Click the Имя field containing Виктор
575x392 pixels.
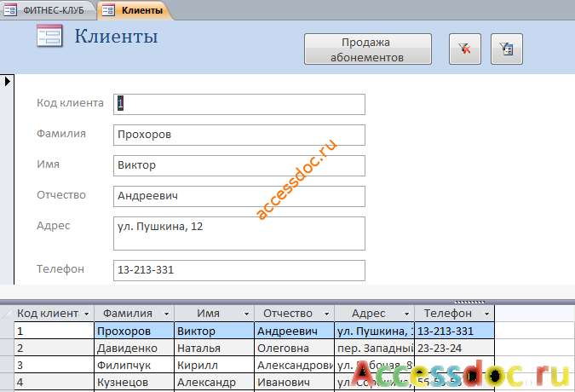tap(239, 165)
